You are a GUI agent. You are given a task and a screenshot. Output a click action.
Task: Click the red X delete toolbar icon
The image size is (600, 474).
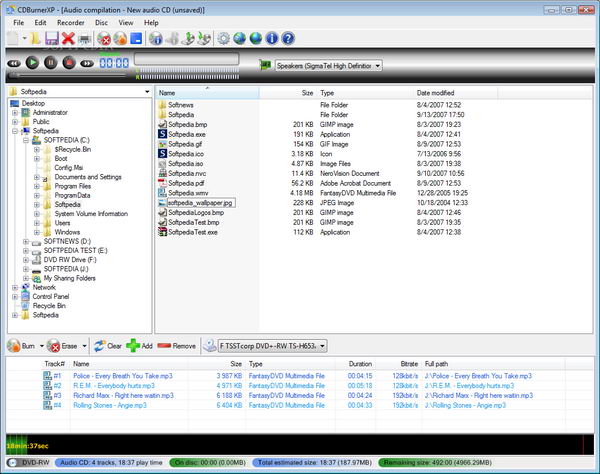[68, 38]
